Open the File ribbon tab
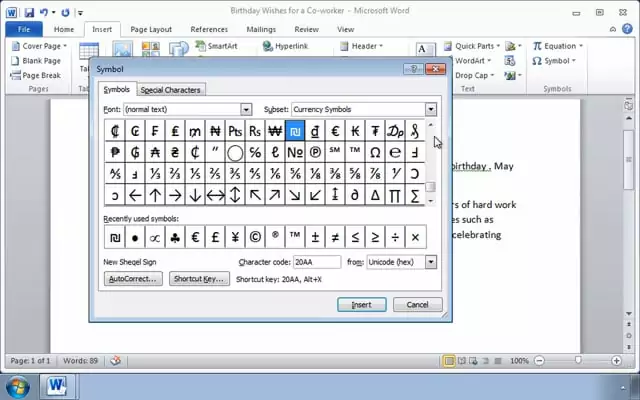 (x=24, y=29)
